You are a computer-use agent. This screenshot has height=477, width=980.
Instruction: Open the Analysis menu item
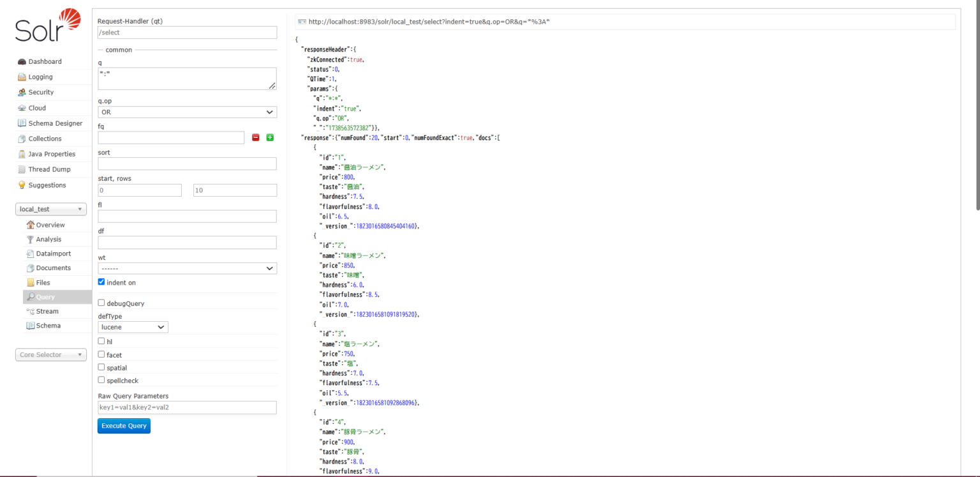pos(48,239)
